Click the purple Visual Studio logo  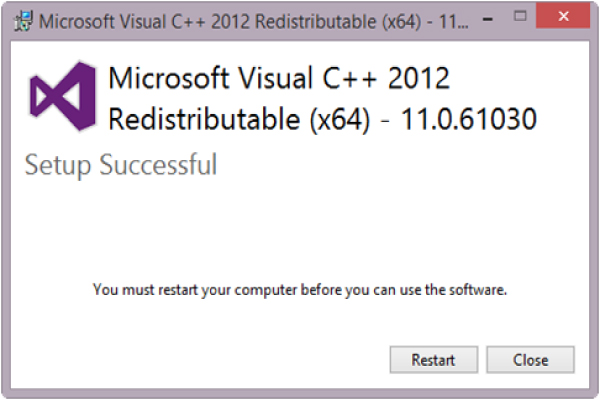pyautogui.click(x=62, y=96)
